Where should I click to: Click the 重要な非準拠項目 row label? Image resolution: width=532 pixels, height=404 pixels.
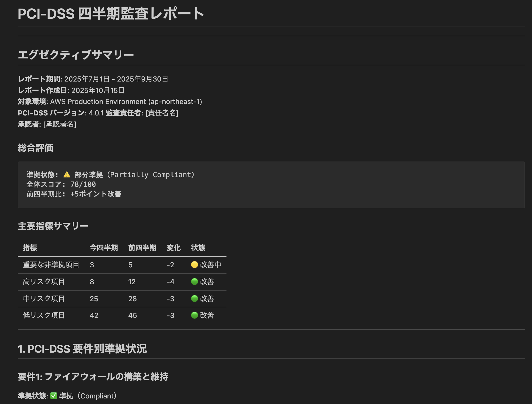(x=51, y=265)
